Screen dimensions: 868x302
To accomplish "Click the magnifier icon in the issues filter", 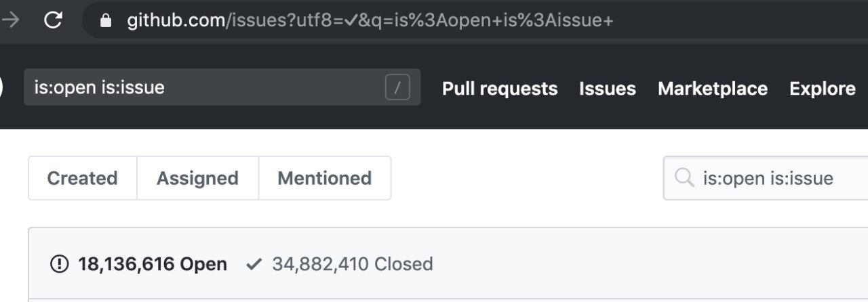I will 685,178.
